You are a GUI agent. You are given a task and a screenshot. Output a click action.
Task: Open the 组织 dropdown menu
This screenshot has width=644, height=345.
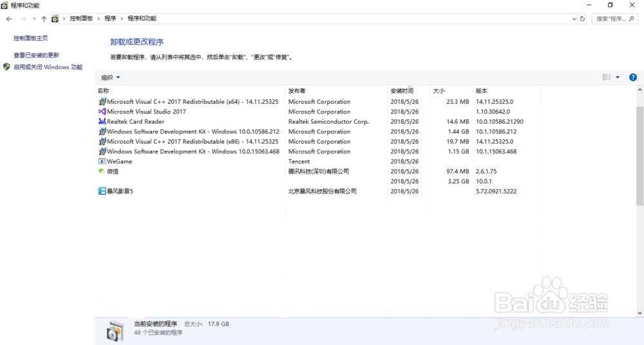click(111, 77)
